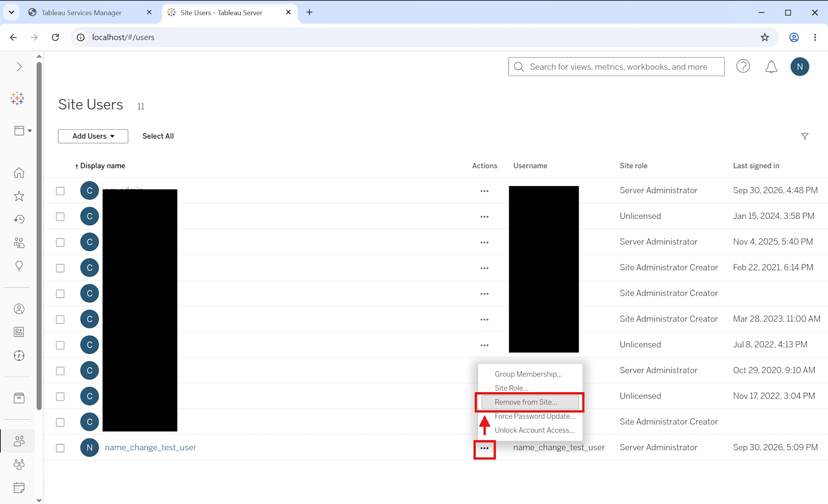Open the browser tab search dropdown
The image size is (828, 504).
12,12
